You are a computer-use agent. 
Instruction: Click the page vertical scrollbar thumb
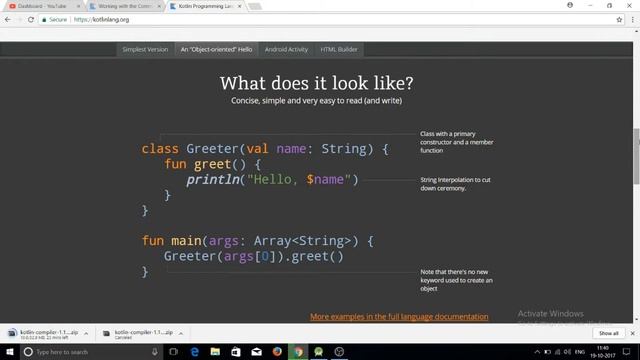click(636, 156)
